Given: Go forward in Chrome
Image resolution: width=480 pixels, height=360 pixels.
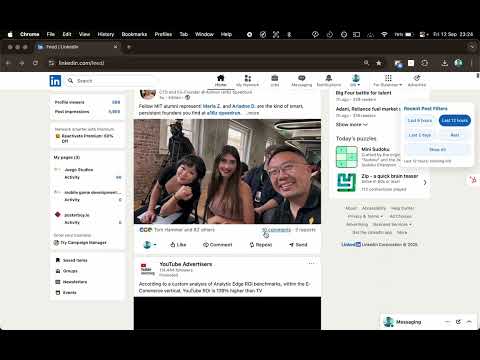Looking at the screenshot, I should 22,63.
